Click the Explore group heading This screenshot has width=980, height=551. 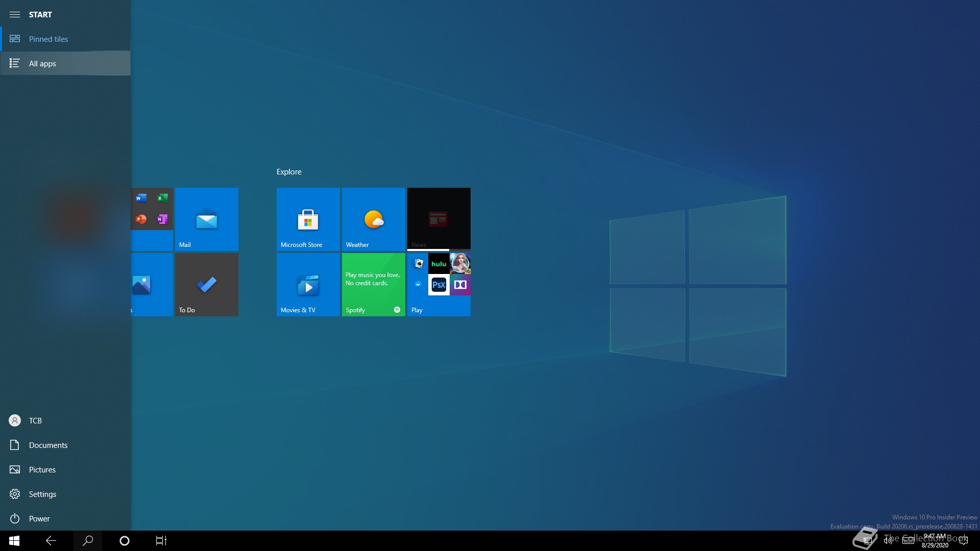coord(289,172)
